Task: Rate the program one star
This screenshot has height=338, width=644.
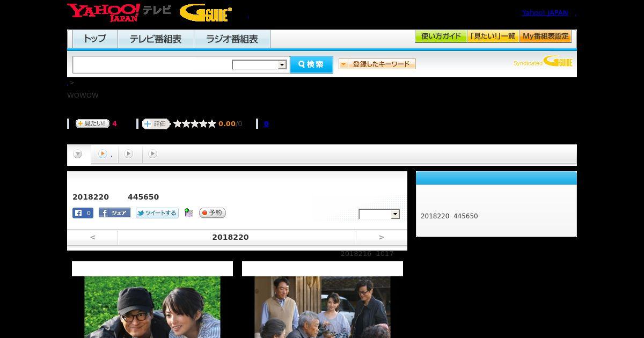Action: (x=178, y=124)
